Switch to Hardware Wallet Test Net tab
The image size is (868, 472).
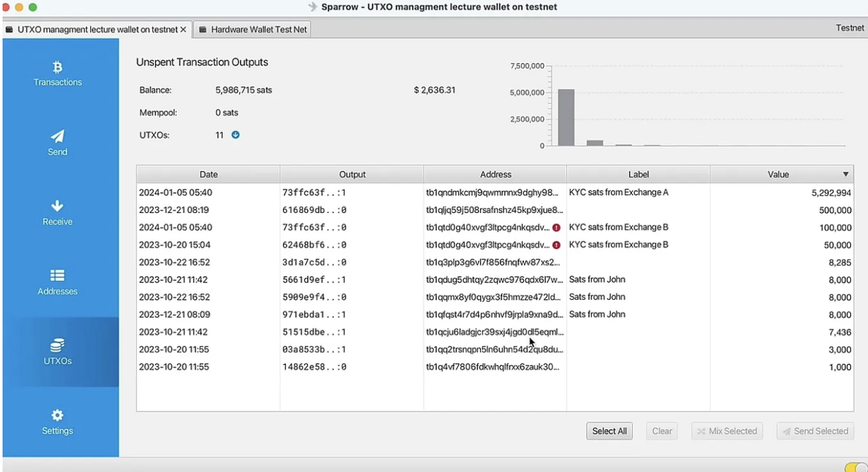253,29
